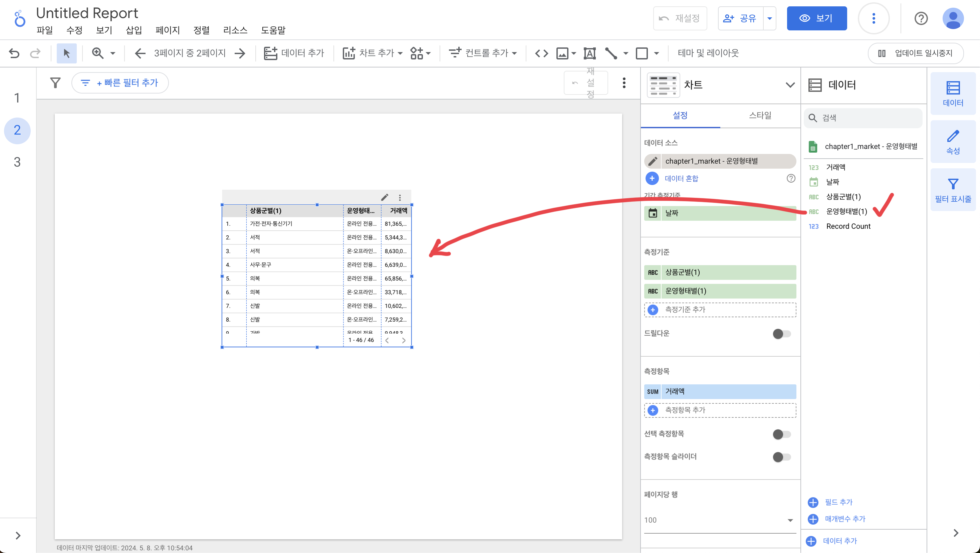Click the embed URL code icon

pyautogui.click(x=541, y=53)
